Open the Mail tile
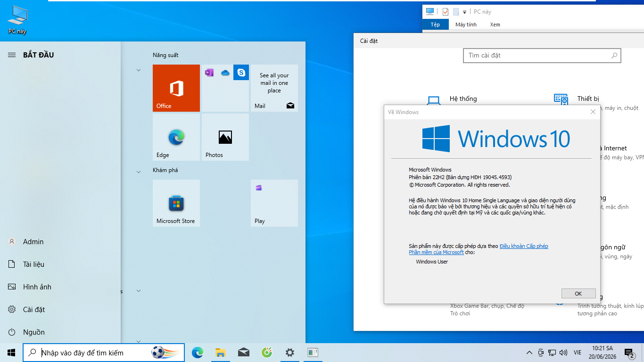 click(x=274, y=88)
